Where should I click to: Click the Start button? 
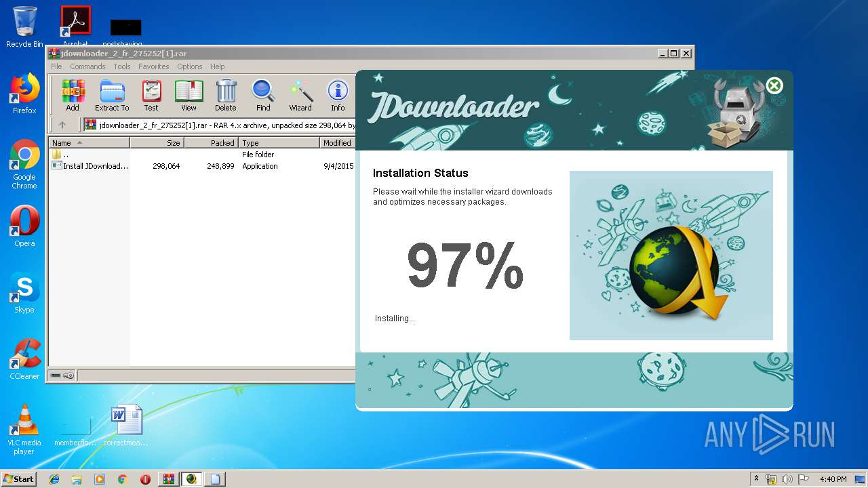pyautogui.click(x=19, y=479)
